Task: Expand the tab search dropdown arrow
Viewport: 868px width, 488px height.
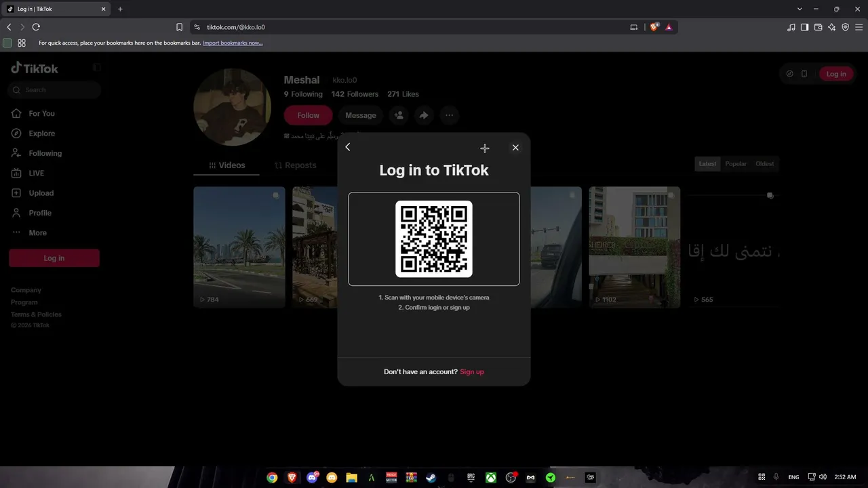Action: (x=800, y=9)
